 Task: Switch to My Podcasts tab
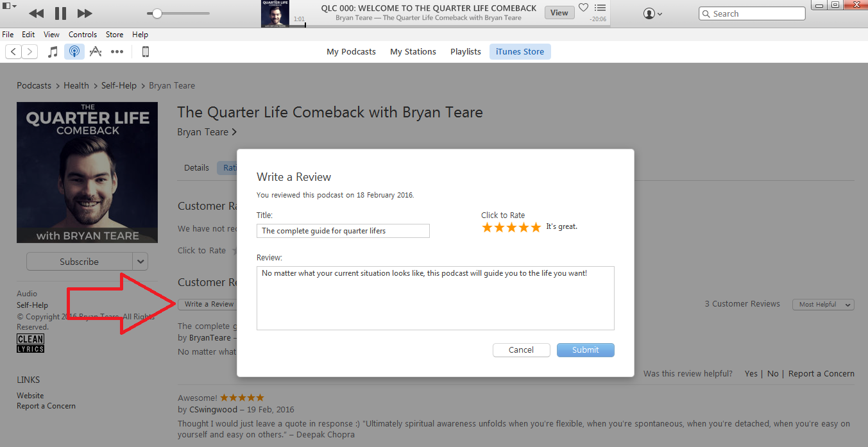coord(351,52)
